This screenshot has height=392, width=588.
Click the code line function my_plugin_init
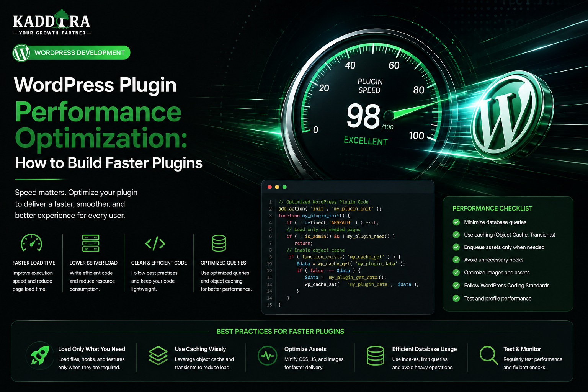(x=314, y=216)
